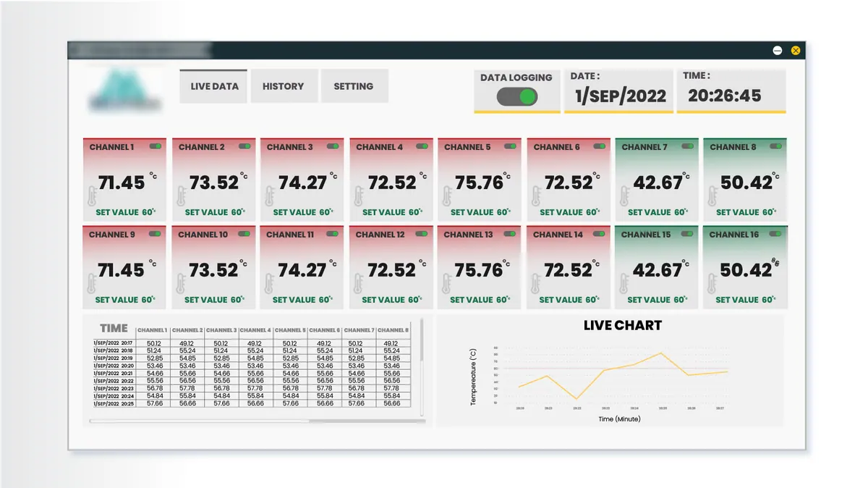Toggle Channel 12 enable switch
The image size is (868, 488).
422,234
